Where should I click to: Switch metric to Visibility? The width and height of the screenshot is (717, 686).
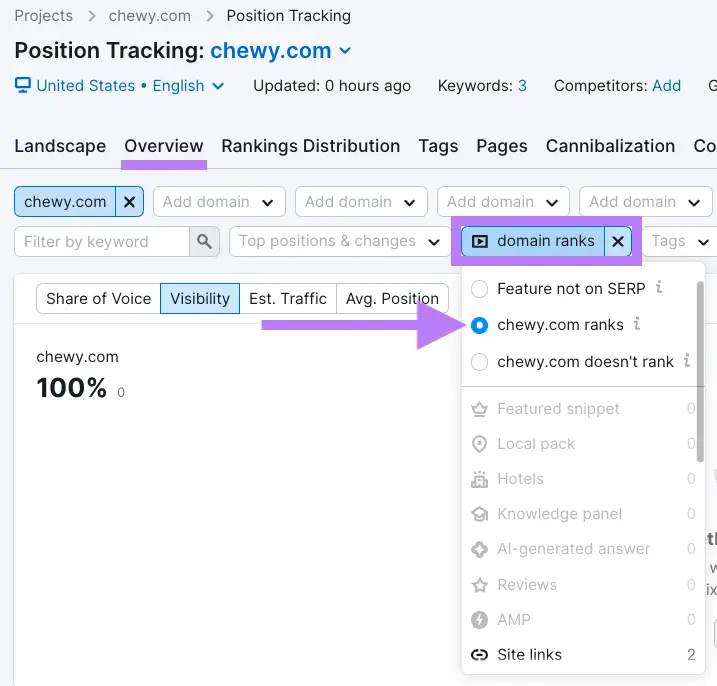[200, 299]
